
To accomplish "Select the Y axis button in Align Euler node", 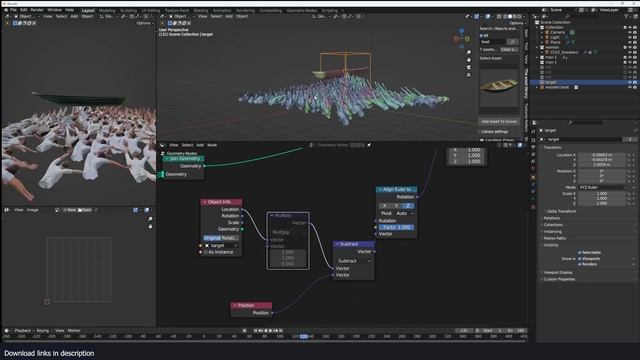I will [x=396, y=206].
